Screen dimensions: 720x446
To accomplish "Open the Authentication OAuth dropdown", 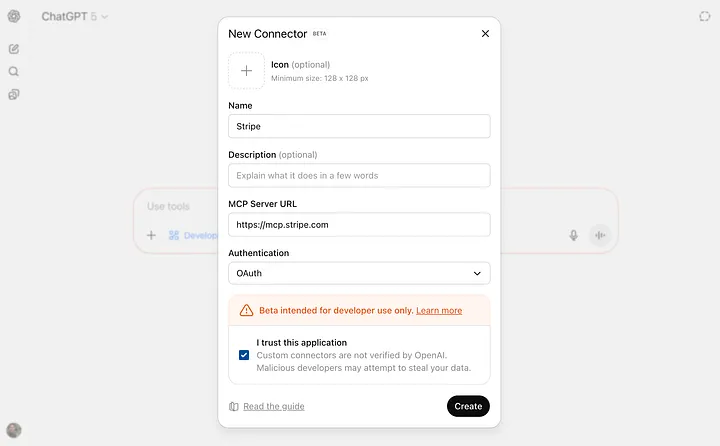I will tap(359, 273).
